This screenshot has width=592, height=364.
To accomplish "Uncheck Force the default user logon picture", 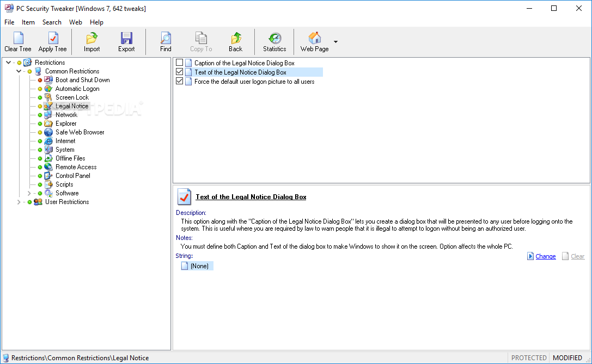I will (x=180, y=81).
